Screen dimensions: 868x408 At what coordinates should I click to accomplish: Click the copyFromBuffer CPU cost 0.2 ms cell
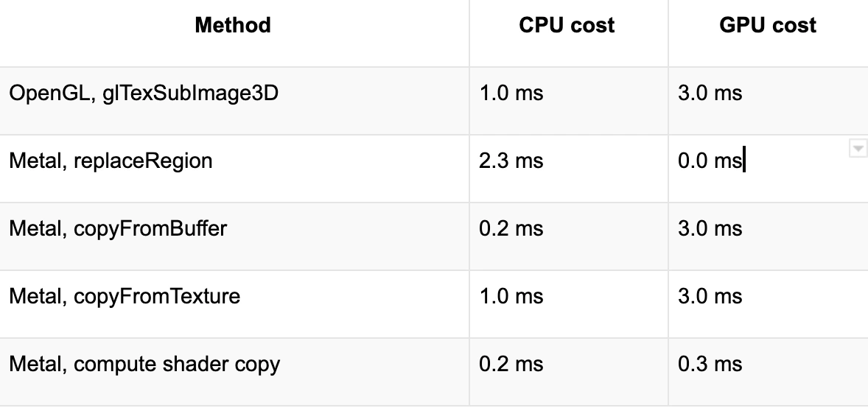click(511, 228)
